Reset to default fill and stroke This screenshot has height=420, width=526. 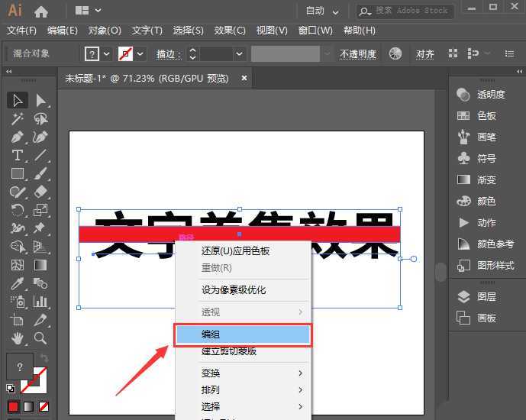tap(11, 388)
